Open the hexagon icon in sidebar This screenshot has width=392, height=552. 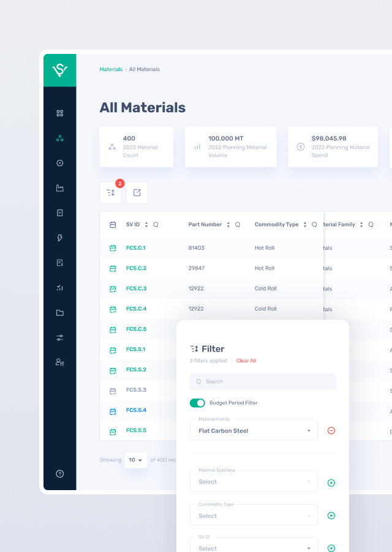(x=60, y=163)
